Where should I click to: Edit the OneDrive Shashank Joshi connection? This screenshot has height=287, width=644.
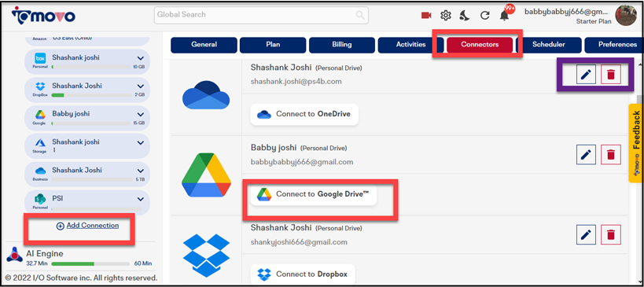[x=586, y=75]
